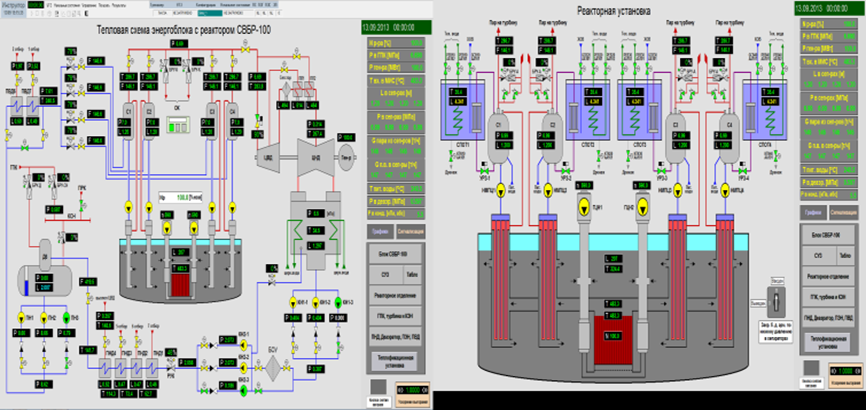Image resolution: width=866 pixels, height=410 pixels.
Task: Open Сигнализация tab in the right panel
Action: point(844,212)
